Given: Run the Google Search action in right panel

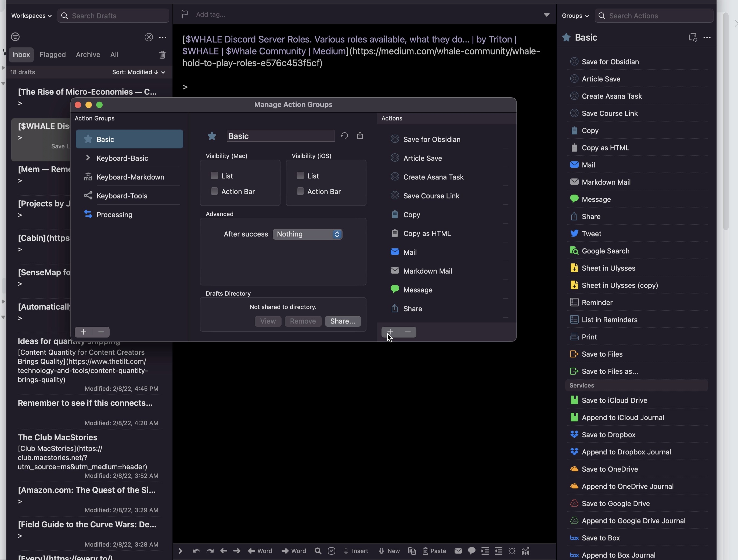Looking at the screenshot, I should tap(637, 251).
